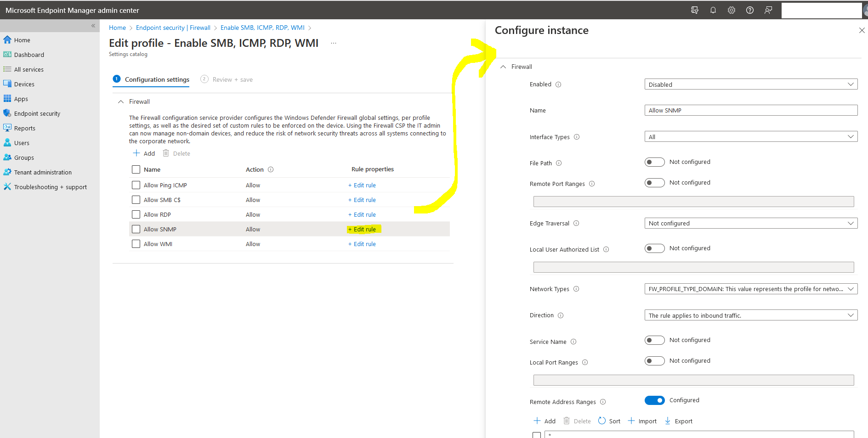868x438 pixels.
Task: Click Edit rule for Allow SNMP
Action: coord(362,229)
